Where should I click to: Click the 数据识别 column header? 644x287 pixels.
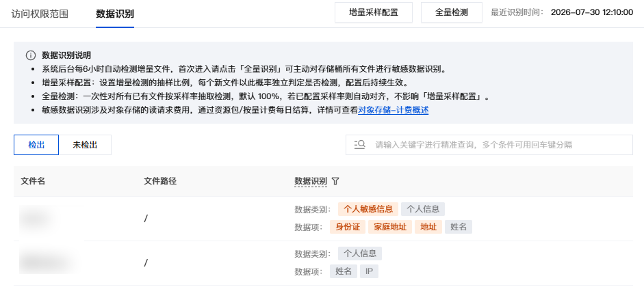(x=311, y=181)
